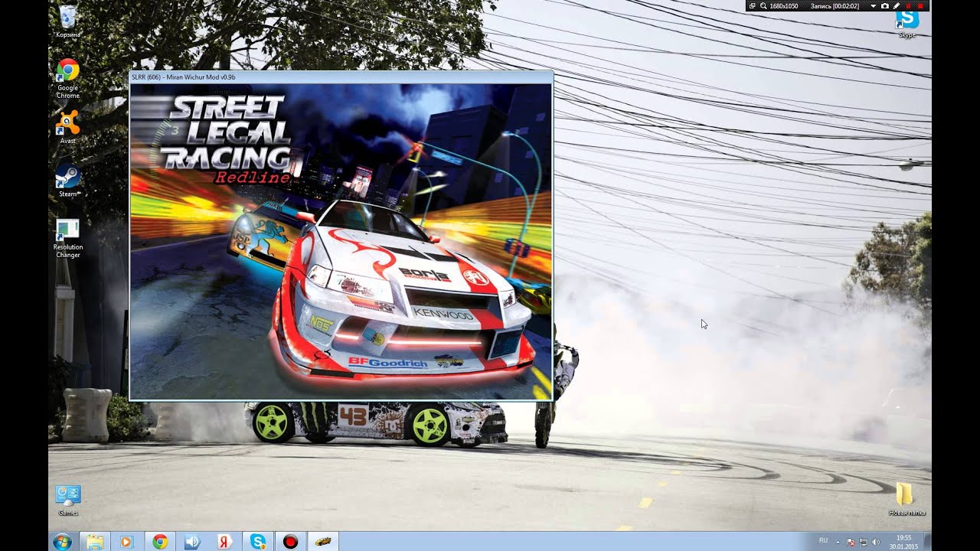Open the Google Chrome desktop shortcut
Screen dimensions: 980x551
click(x=67, y=79)
